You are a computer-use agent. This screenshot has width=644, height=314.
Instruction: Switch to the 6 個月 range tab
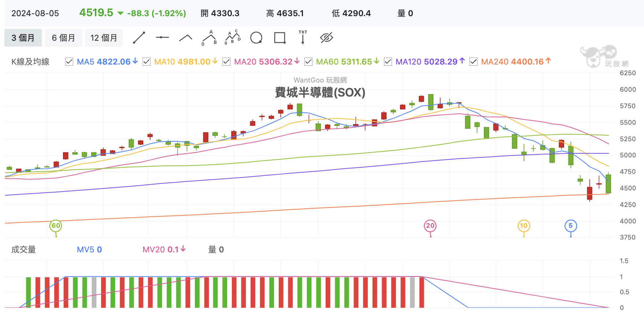coord(63,38)
